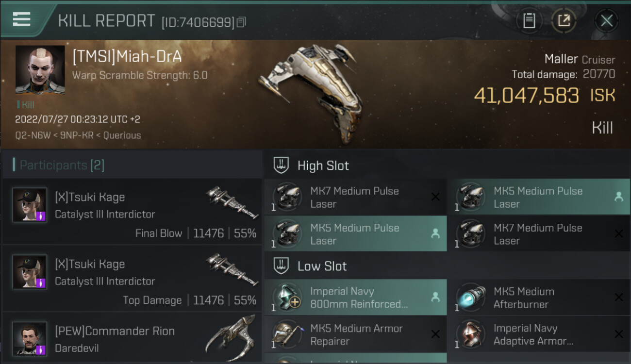
Task: Select the MK5 Medium Afterburner icon
Action: pyautogui.click(x=471, y=298)
